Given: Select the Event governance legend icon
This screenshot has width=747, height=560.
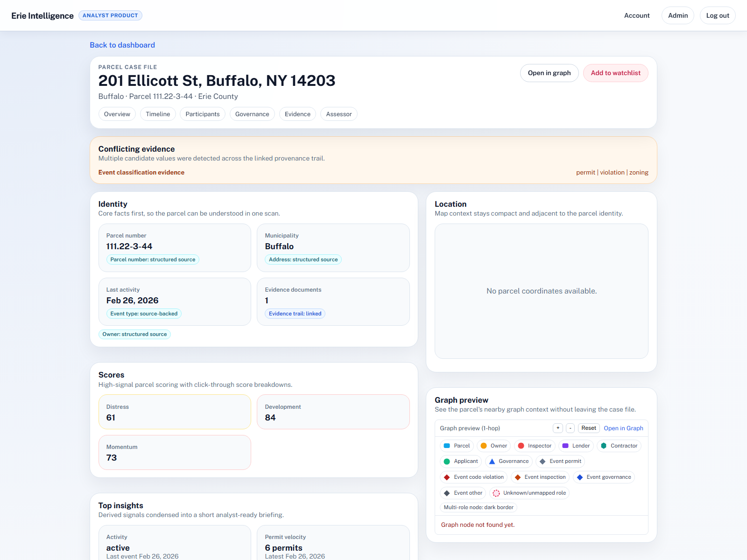Looking at the screenshot, I should [580, 477].
